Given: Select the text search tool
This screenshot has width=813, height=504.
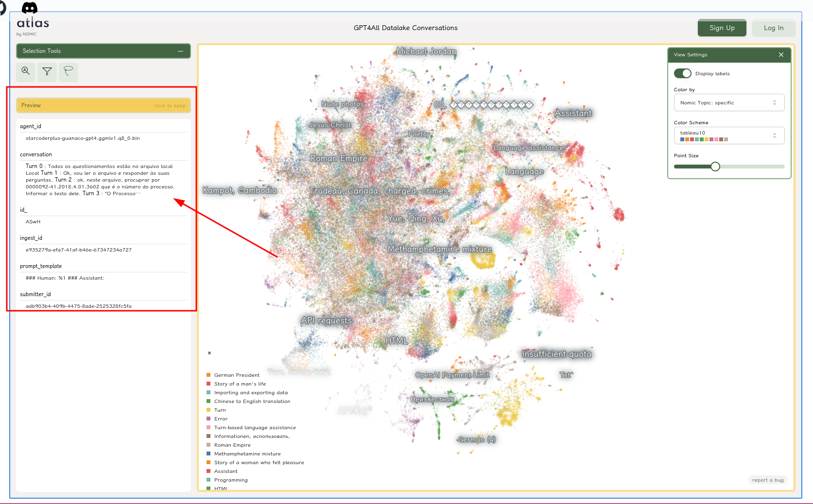Looking at the screenshot, I should coord(26,72).
